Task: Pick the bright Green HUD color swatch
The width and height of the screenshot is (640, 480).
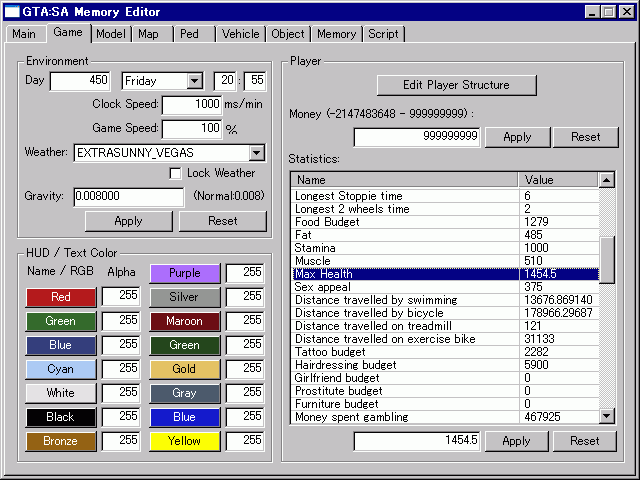Action: pyautogui.click(x=61, y=321)
